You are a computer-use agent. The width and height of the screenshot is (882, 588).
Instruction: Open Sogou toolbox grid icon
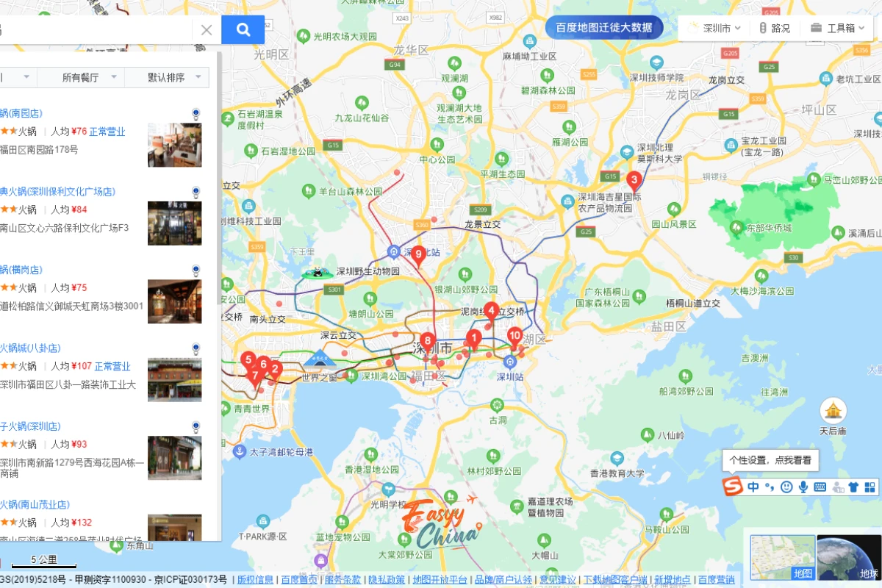point(870,487)
